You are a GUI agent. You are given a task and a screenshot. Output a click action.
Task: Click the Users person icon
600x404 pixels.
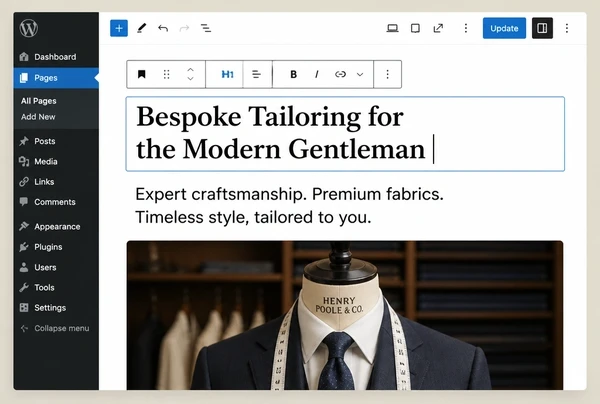pos(24,267)
